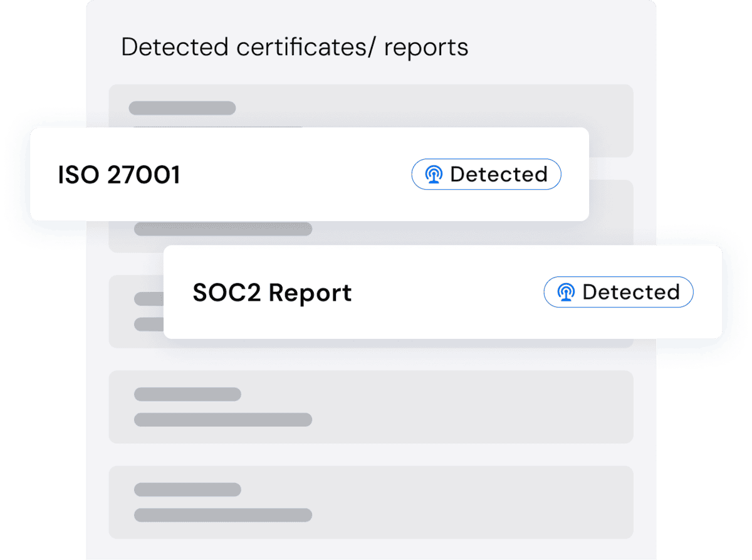Click the short gray bar in the bottom row

[187, 489]
